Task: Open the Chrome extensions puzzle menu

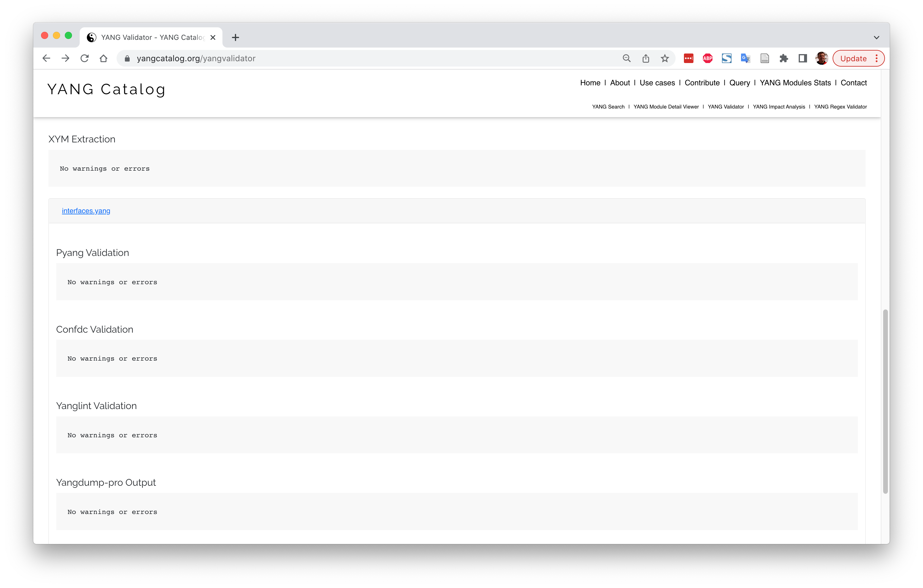Action: (784, 58)
